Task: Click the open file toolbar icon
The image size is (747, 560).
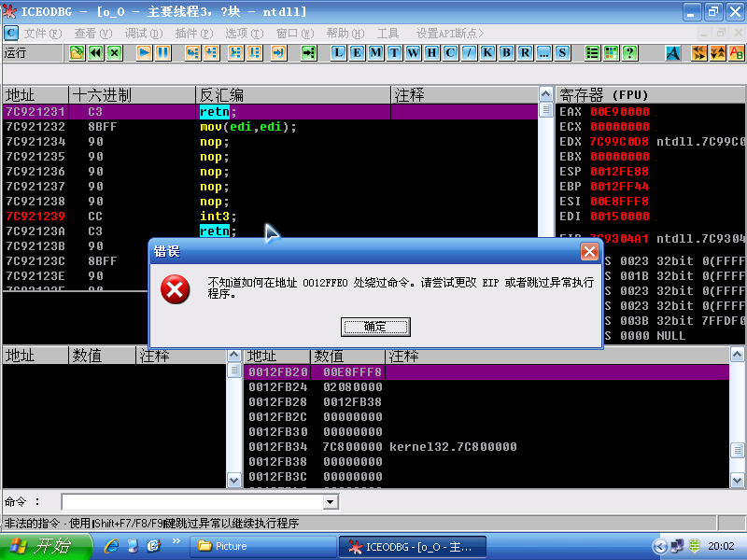Action: click(x=77, y=53)
